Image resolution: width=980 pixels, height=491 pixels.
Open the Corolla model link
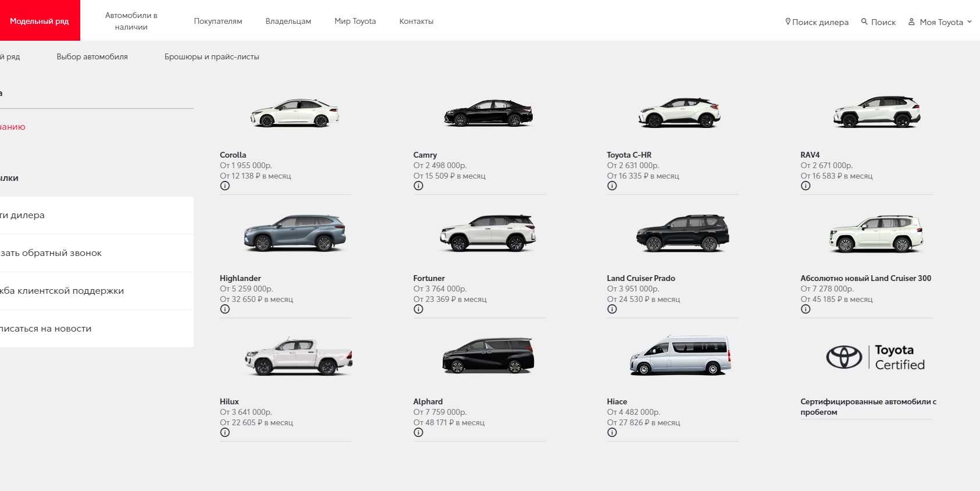pyautogui.click(x=233, y=155)
